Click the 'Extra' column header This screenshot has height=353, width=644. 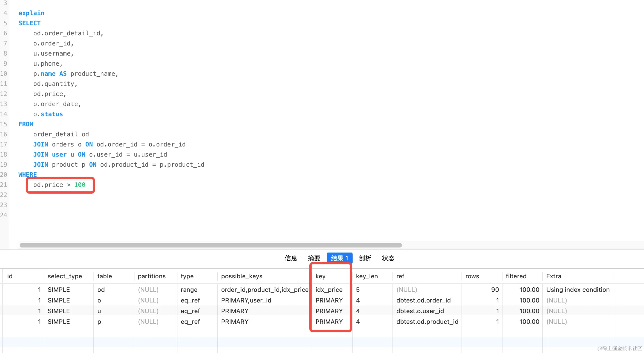[x=554, y=276]
